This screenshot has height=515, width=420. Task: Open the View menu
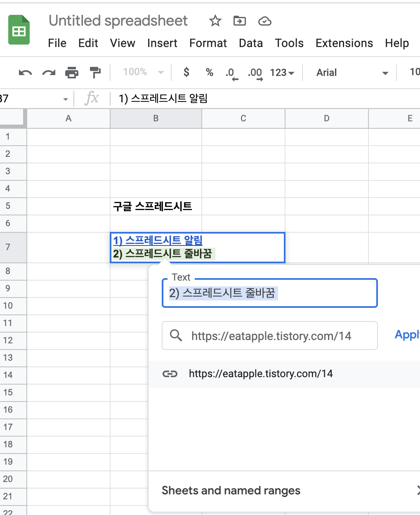click(x=123, y=43)
